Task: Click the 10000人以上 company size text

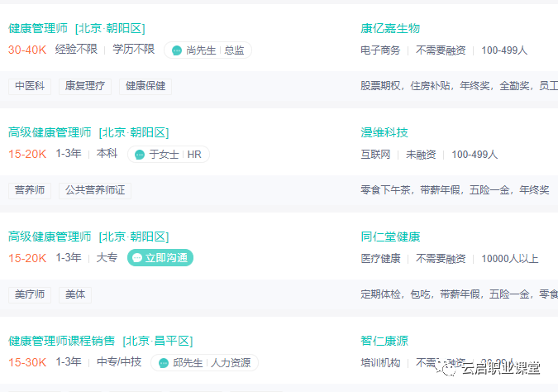Action: click(x=509, y=259)
